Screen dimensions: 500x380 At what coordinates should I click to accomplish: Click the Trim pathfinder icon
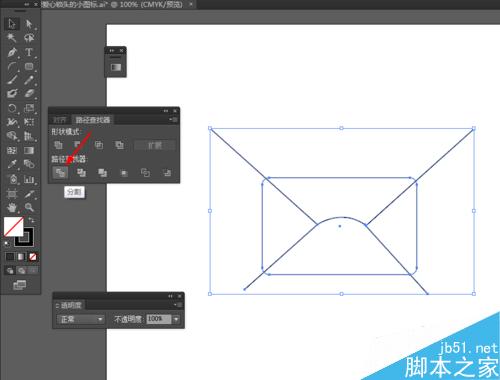point(81,172)
